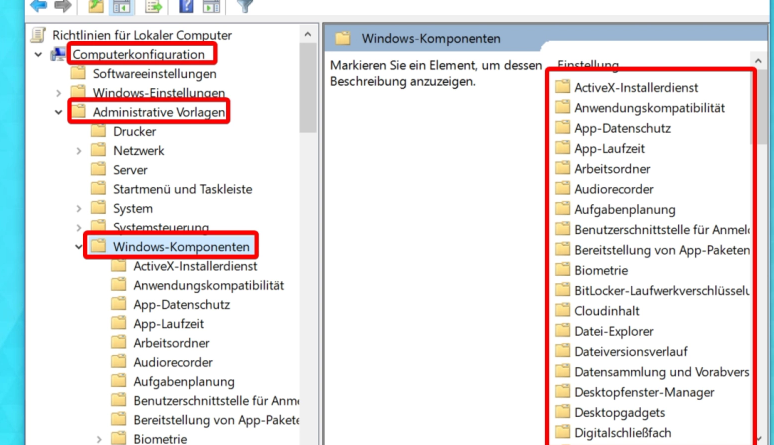Viewport: 774px width, 445px height.
Task: Select Anwendungskompatibilität in the left tree
Action: pyautogui.click(x=209, y=285)
